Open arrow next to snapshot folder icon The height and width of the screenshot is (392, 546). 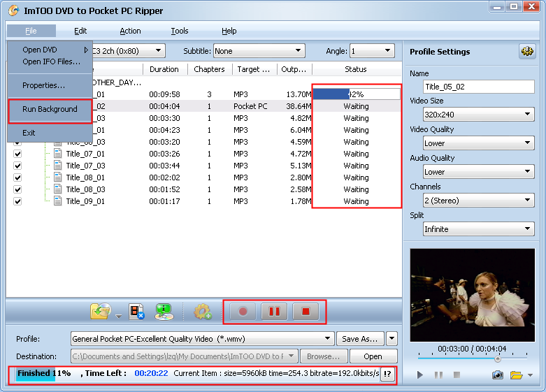(x=530, y=375)
